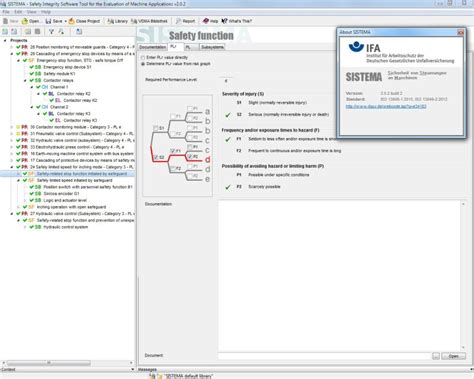474x379 pixels.
Task: Open the Save button dropdown arrow
Action: [65, 21]
